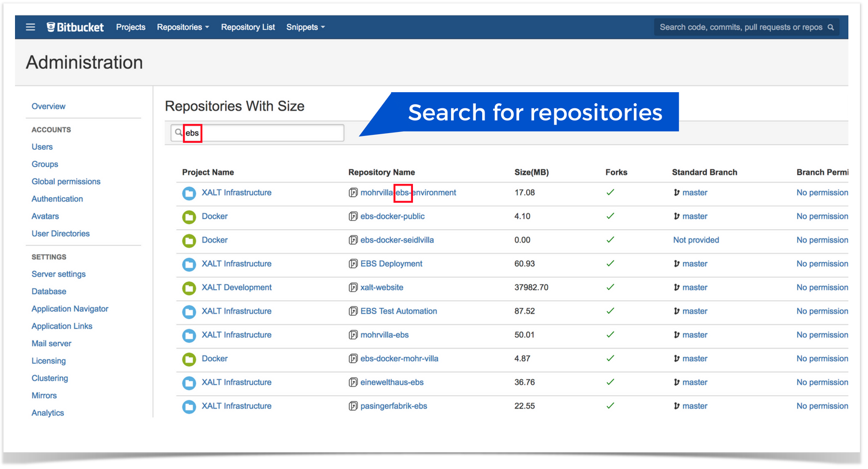
Task: Click the Forks column header
Action: pos(617,172)
